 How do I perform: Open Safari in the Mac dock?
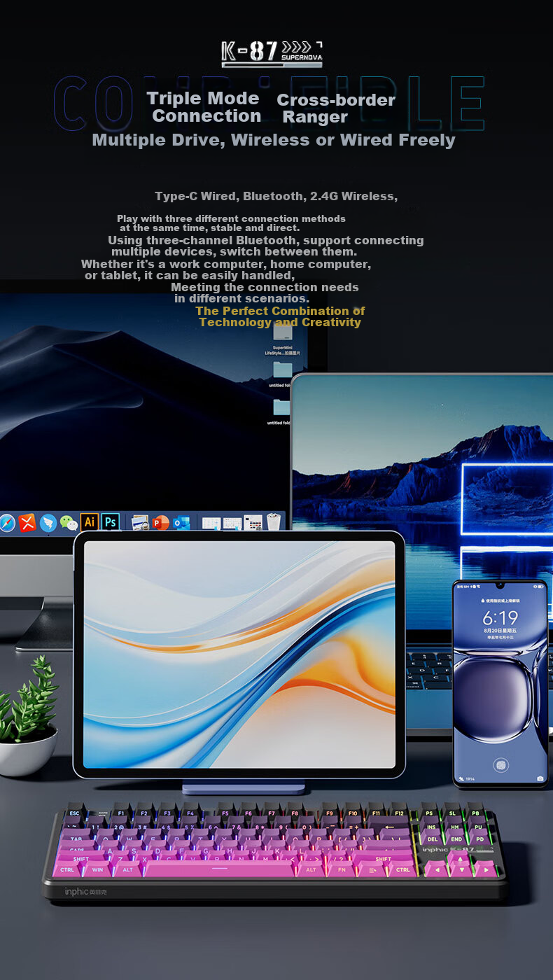click(x=6, y=523)
